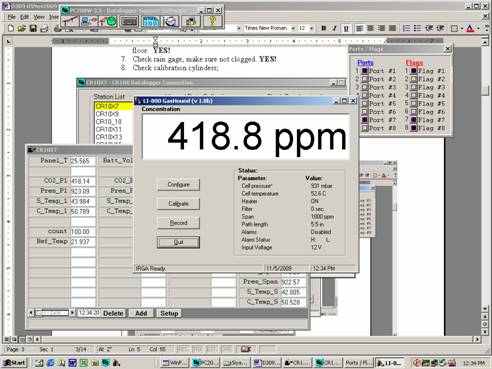Screen dimensions: 492x369
Task: Toggle the Flag #1 checkbox
Action: pos(414,71)
